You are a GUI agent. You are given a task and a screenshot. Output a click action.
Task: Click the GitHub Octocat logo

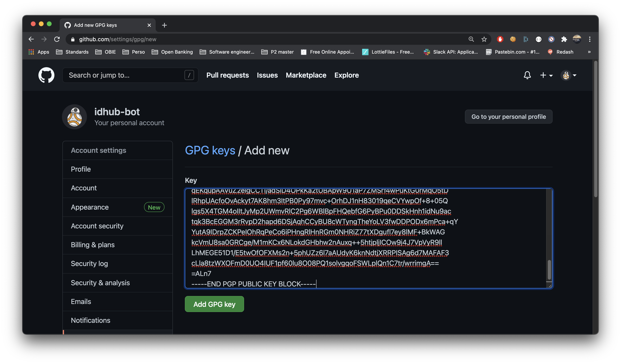[46, 75]
